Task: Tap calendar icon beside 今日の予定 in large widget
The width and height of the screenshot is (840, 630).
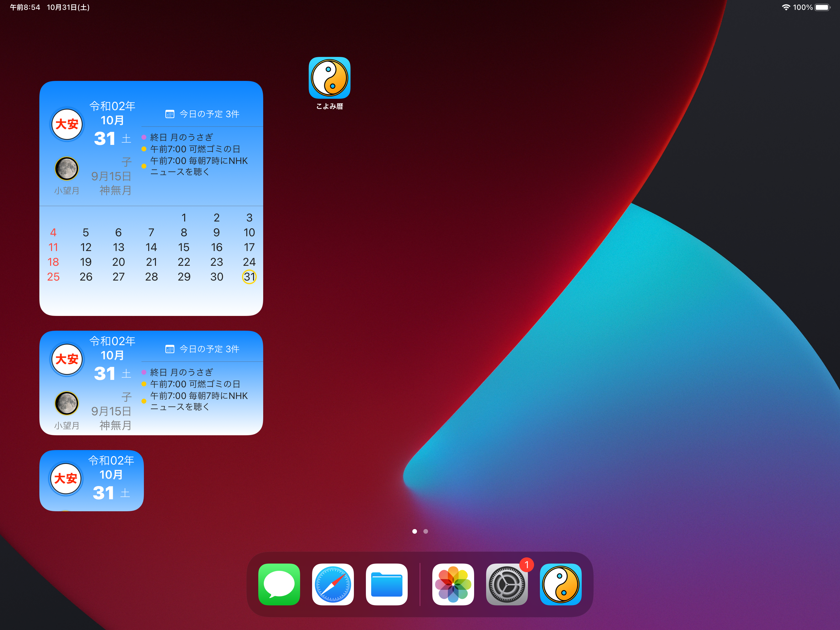Action: [x=170, y=114]
